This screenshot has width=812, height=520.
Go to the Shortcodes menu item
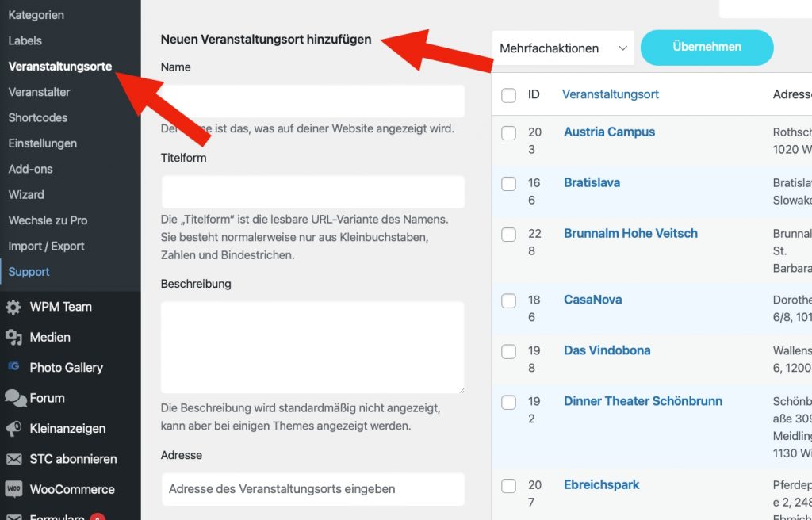[x=37, y=117]
